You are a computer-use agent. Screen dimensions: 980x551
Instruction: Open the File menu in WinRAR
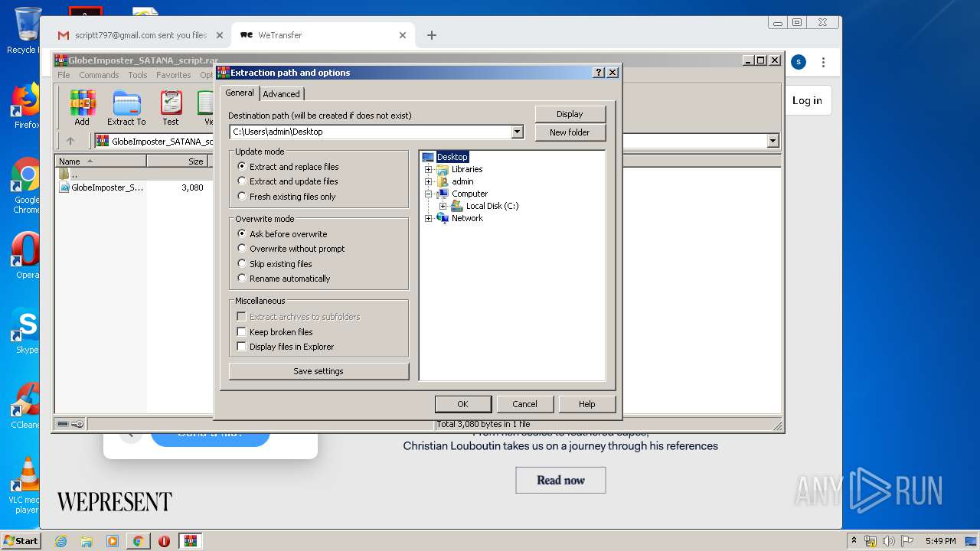[x=64, y=75]
